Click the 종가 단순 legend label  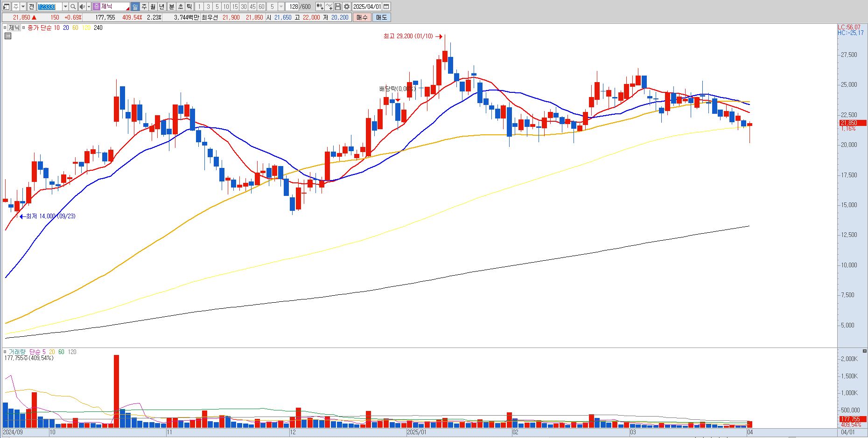point(40,28)
